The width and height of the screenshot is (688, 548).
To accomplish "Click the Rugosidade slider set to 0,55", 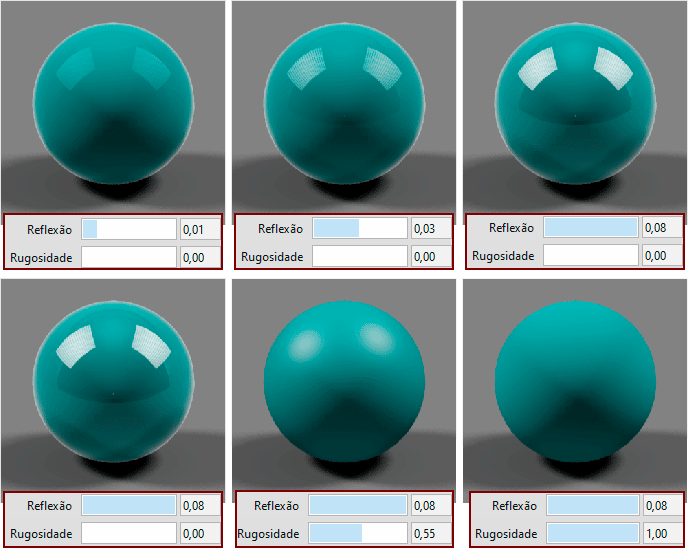I will click(357, 533).
